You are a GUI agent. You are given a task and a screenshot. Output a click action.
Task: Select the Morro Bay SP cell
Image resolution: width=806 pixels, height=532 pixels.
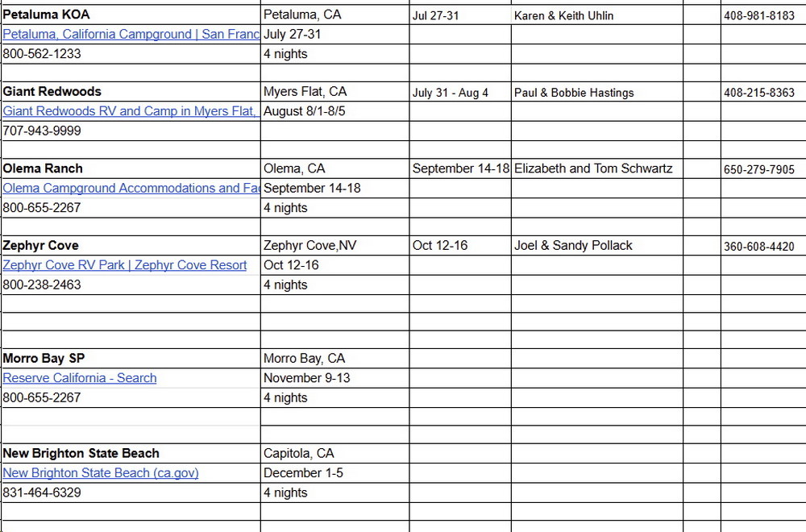coord(43,358)
